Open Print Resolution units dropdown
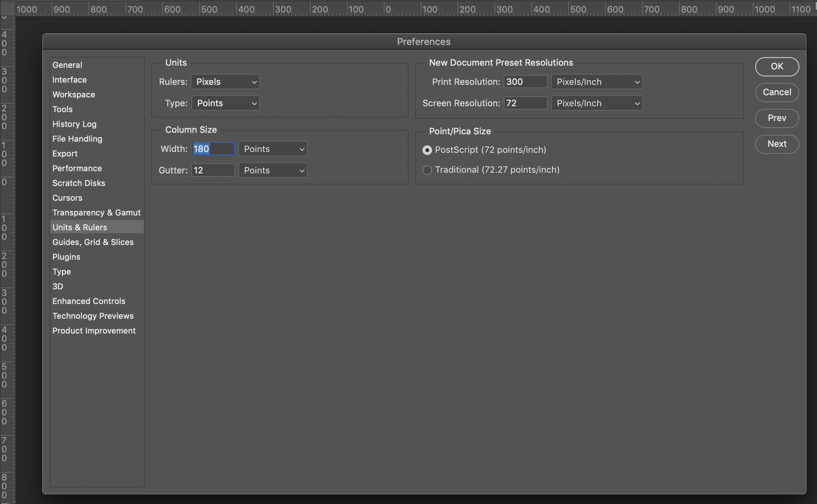Image resolution: width=817 pixels, height=504 pixels. click(597, 82)
